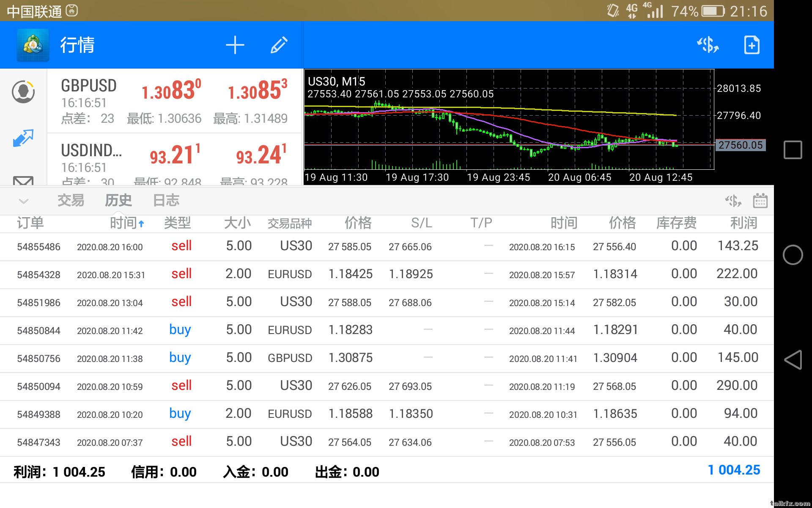Open order 54847343 history row

coord(387,442)
